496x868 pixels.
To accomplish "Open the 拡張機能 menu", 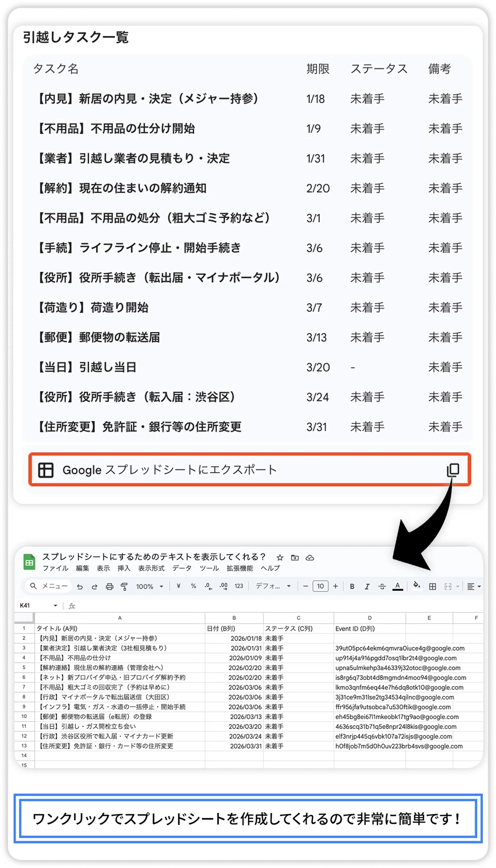I will coord(240,568).
